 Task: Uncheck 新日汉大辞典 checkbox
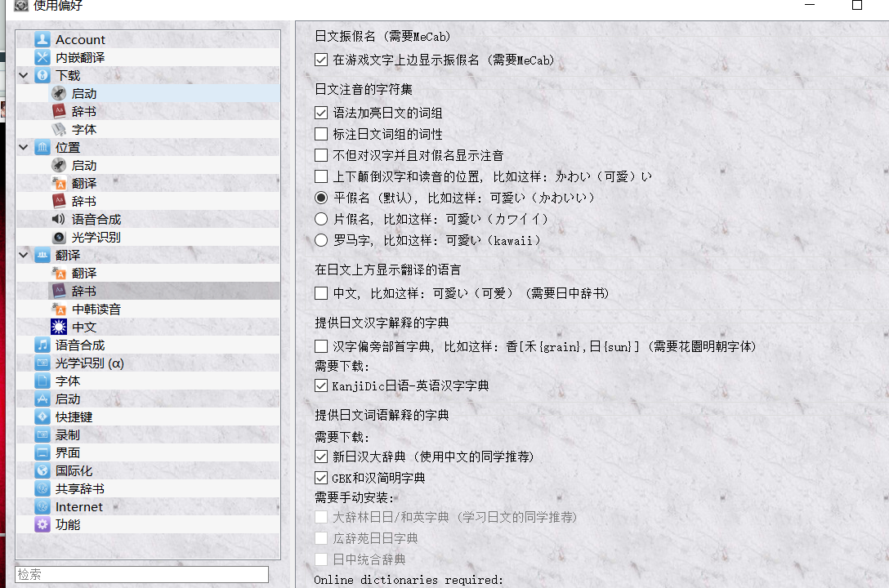click(x=321, y=457)
